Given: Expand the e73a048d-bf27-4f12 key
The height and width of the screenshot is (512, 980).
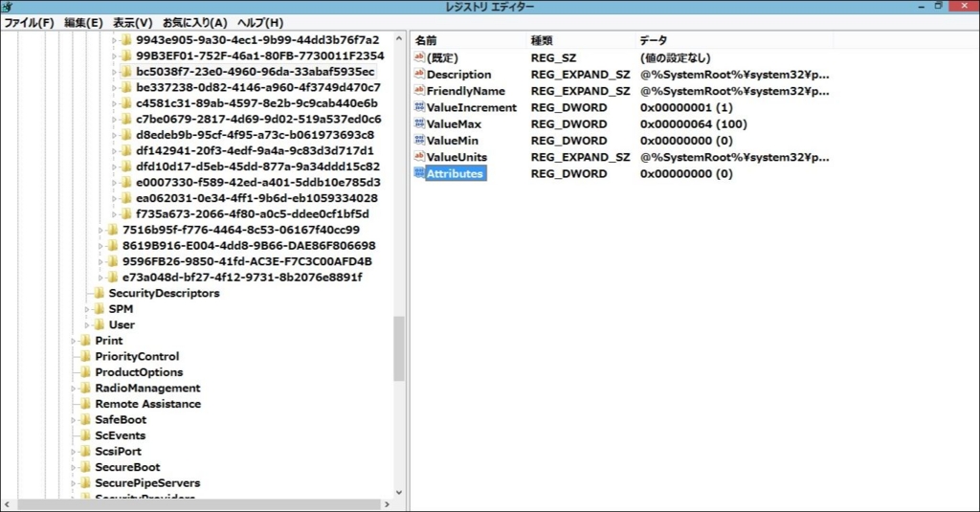Looking at the screenshot, I should coord(100,277).
